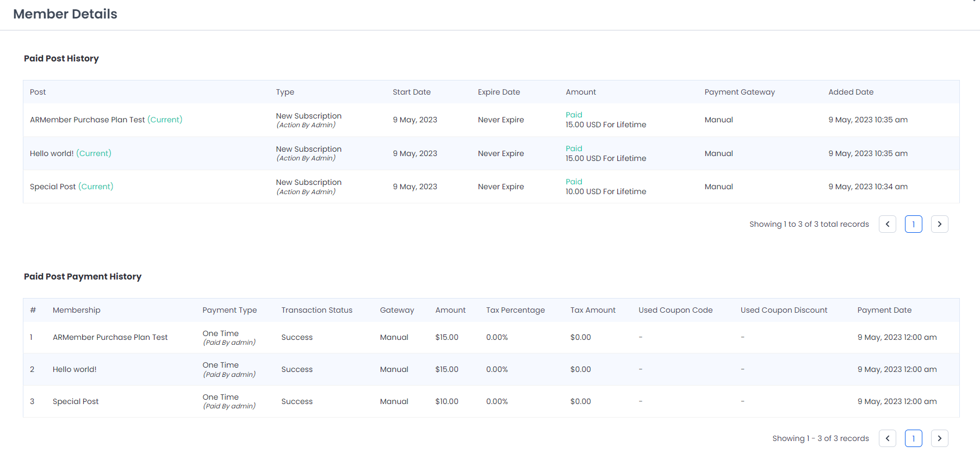Screen dimensions: 980x453
Task: Click the Tax Percentage column header
Action: point(516,311)
